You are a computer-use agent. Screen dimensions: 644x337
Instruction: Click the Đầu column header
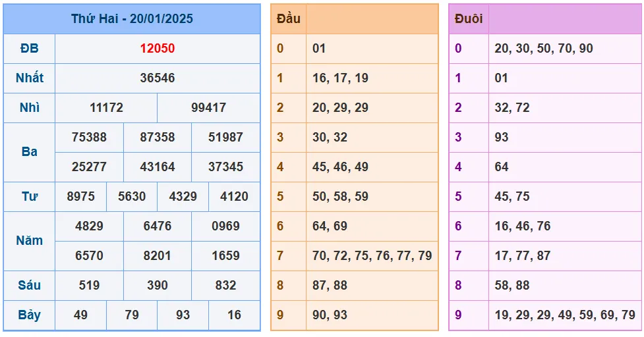pos(288,19)
